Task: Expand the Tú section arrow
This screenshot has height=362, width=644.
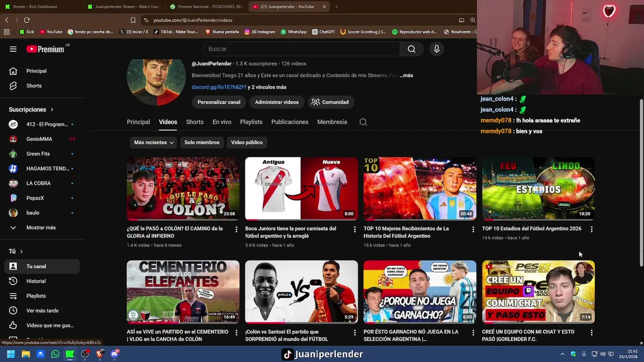Action: [21, 251]
